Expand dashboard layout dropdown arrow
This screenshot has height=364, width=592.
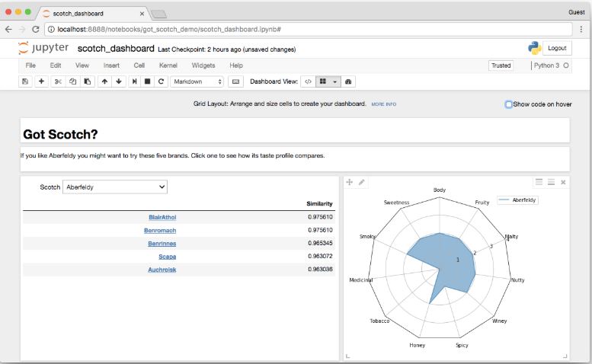(334, 81)
